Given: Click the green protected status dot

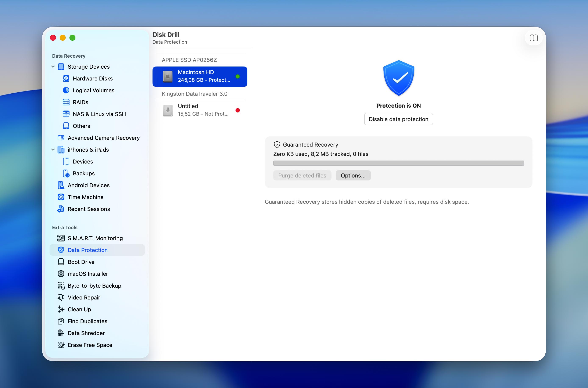Looking at the screenshot, I should click(x=238, y=76).
